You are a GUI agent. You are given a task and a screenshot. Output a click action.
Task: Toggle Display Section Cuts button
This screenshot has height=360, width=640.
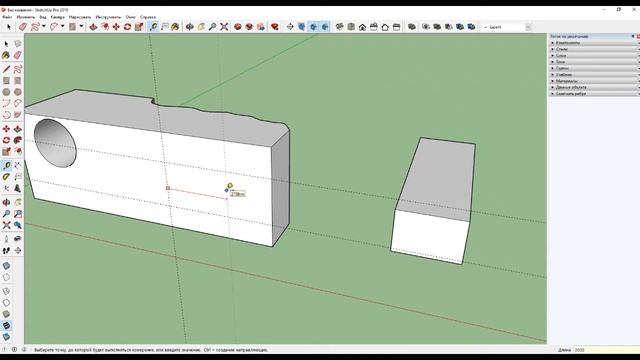coord(313,27)
